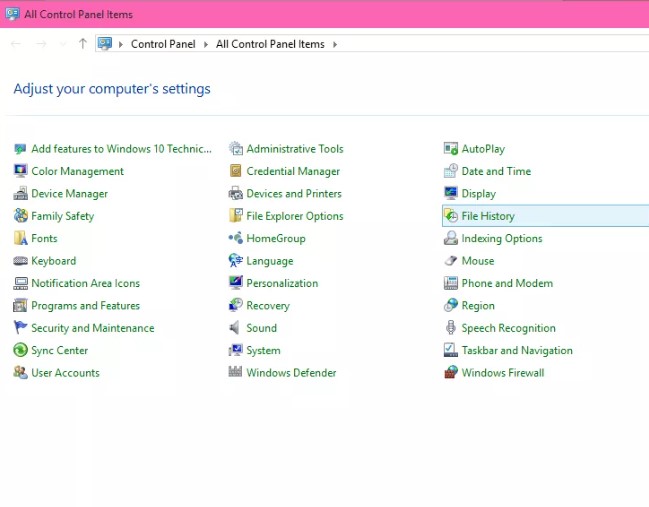The height and width of the screenshot is (507, 649).
Task: Click the Taskbar and Navigation icon
Action: coord(450,350)
